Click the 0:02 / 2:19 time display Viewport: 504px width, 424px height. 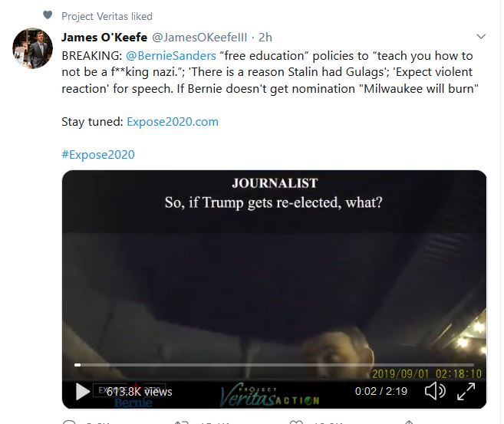point(383,392)
